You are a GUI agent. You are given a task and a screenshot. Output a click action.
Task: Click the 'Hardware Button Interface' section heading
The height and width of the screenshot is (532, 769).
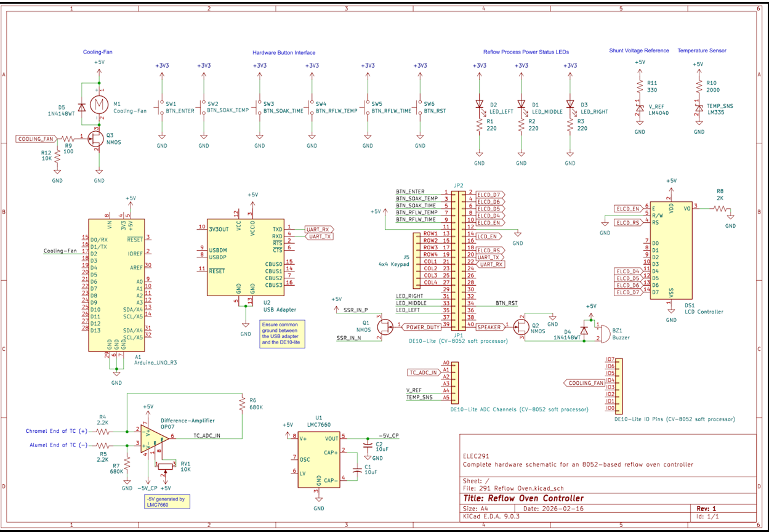[284, 53]
